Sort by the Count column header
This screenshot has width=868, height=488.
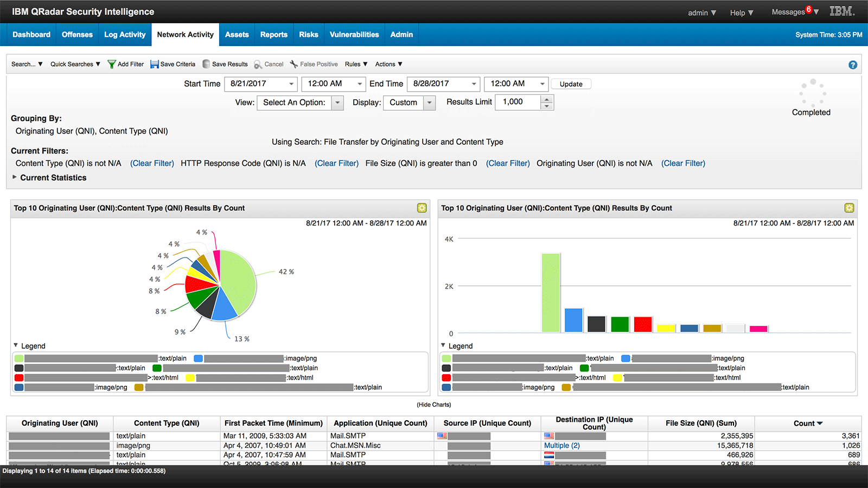(808, 423)
